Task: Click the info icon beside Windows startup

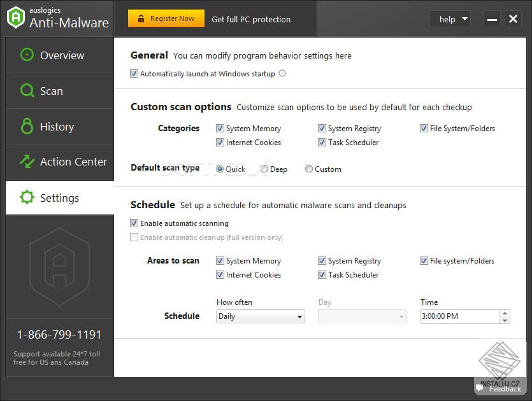Action: 282,73
